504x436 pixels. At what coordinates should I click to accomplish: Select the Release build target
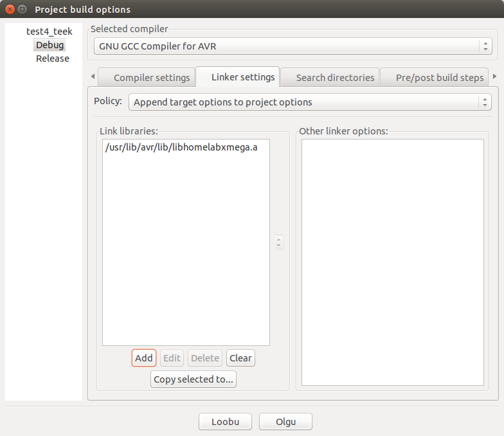coord(52,59)
